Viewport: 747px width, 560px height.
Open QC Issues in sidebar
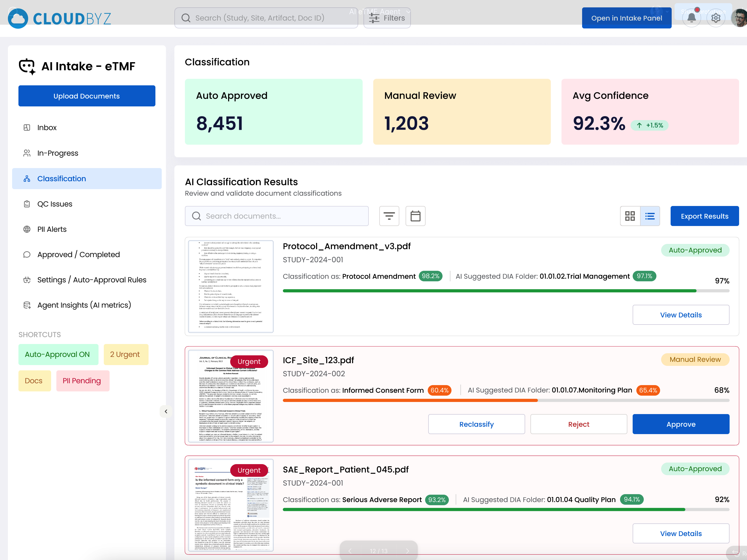coord(55,204)
